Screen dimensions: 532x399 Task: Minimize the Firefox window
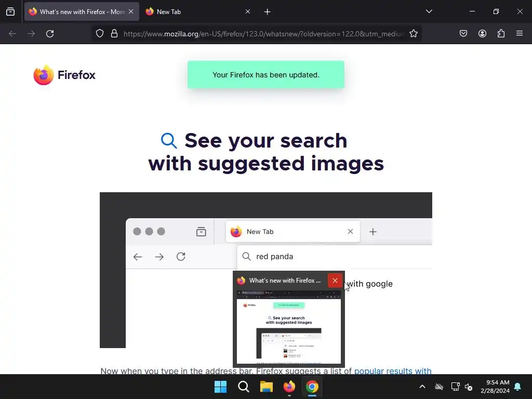point(472,11)
